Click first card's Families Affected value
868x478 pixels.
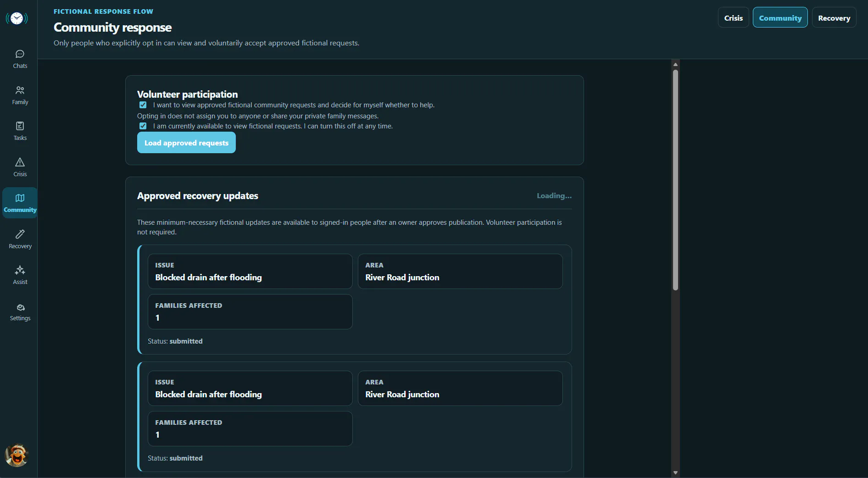[x=157, y=318]
